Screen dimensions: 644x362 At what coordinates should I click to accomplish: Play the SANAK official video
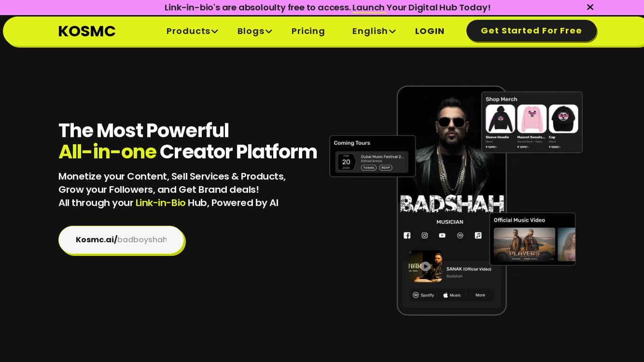425,266
